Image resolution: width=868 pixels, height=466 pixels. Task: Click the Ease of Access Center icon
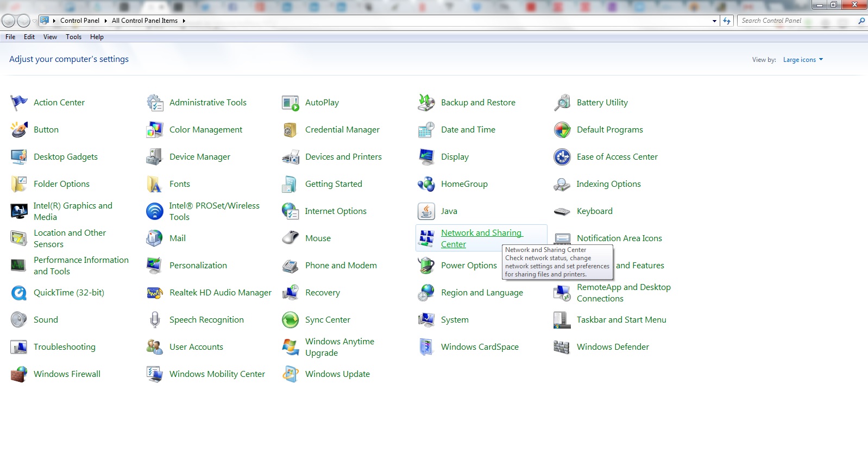(562, 157)
